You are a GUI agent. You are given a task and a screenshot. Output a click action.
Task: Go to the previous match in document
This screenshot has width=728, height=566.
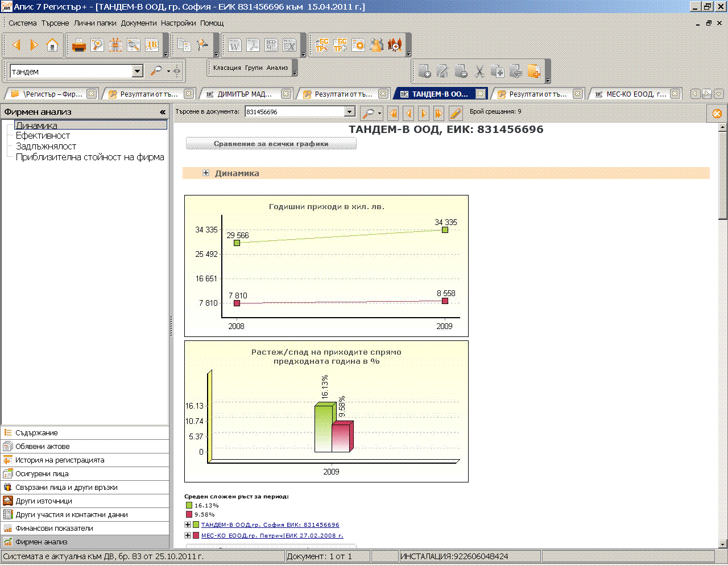[x=408, y=113]
